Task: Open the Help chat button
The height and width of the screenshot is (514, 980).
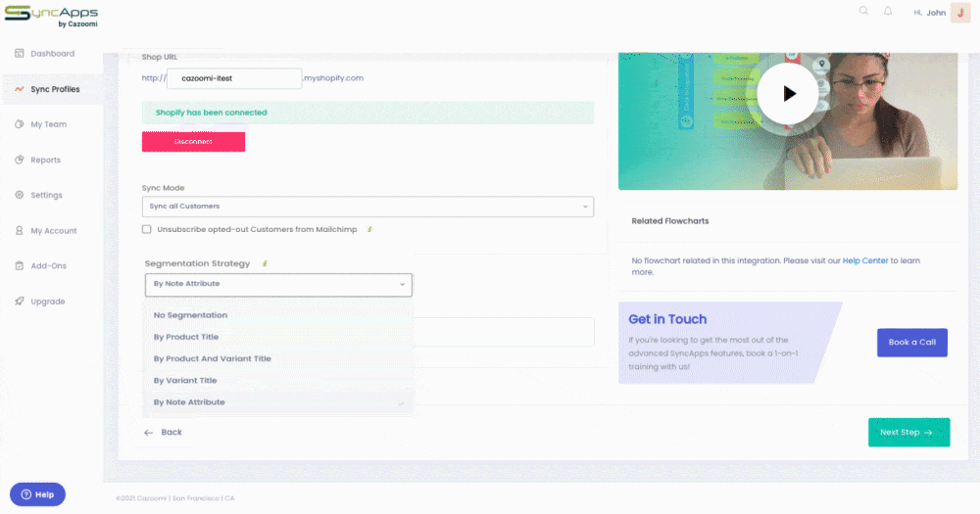Action: coord(37,494)
